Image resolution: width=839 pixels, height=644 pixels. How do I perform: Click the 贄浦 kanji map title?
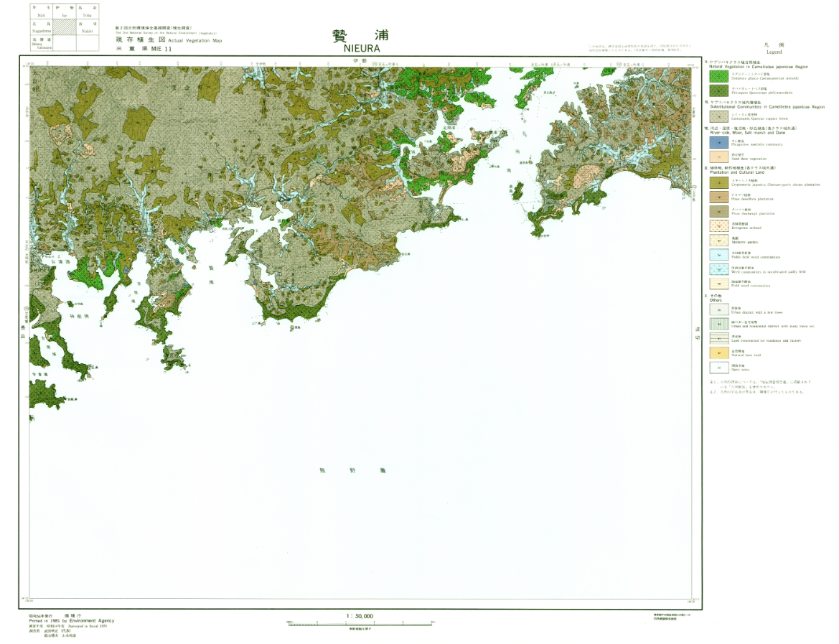(x=360, y=35)
